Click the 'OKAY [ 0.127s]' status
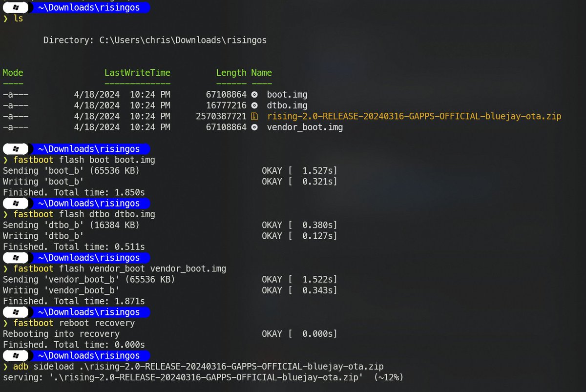The height and width of the screenshot is (392, 586). pos(299,236)
